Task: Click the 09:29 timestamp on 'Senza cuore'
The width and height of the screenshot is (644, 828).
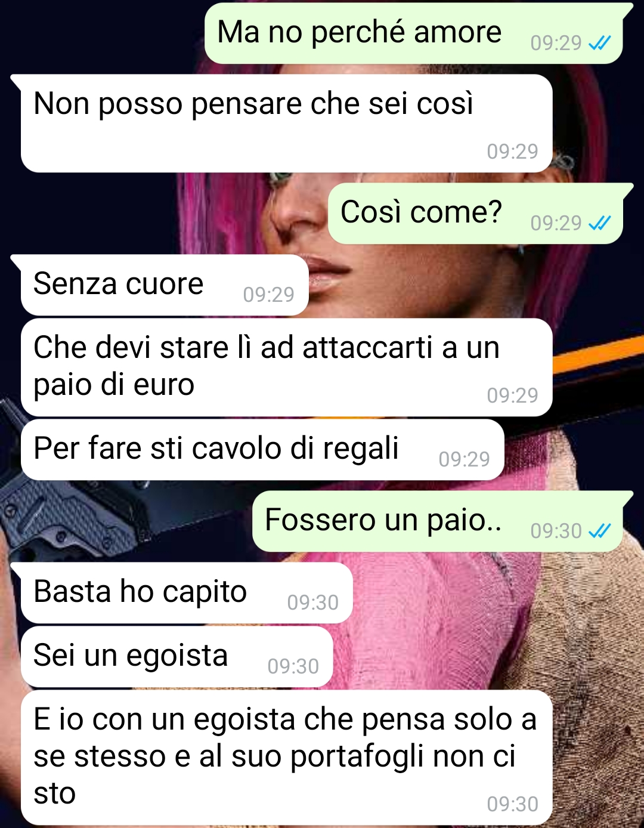Action: [268, 295]
